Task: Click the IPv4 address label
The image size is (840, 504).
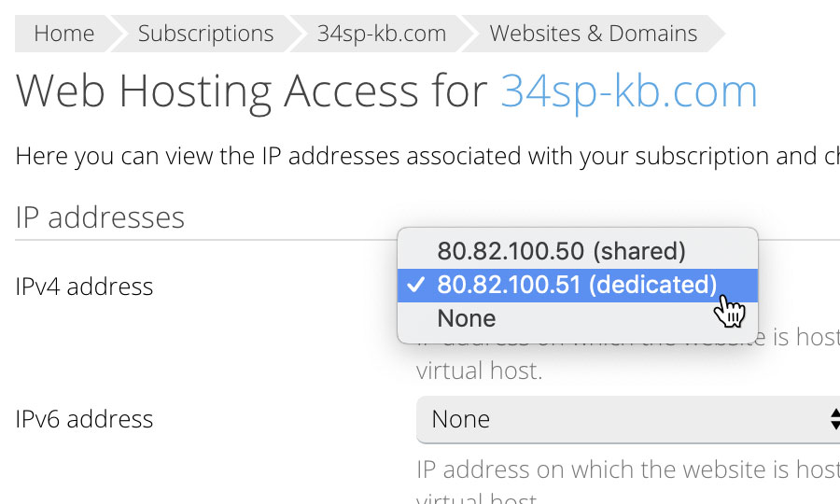Action: pos(84,287)
